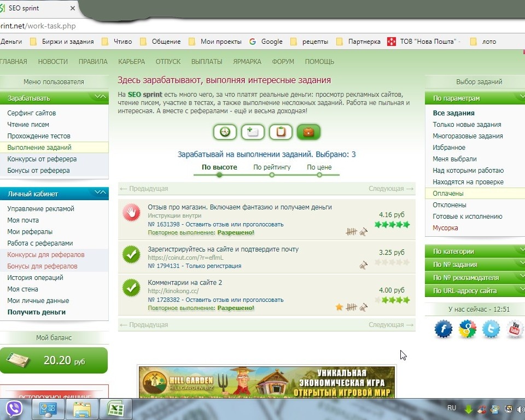Expand the По категории filter section
The width and height of the screenshot is (525, 420).
(475, 251)
